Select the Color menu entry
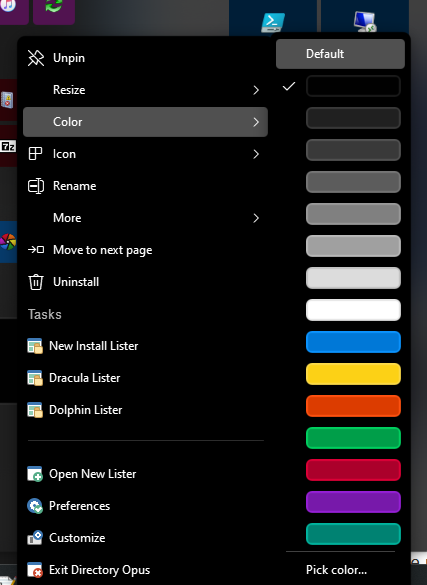Screen dimensions: 427x585 145,122
